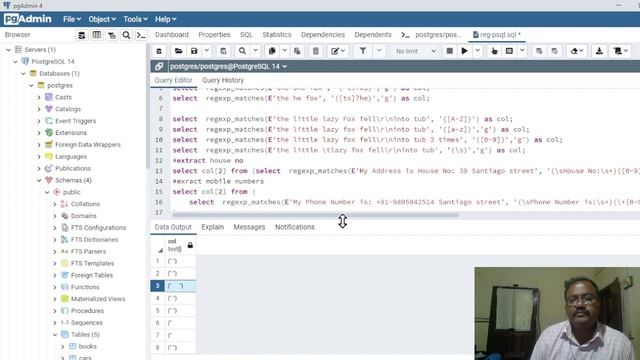Viewport: 640px width, 360px height.
Task: Open the Execute options dropdown arrow
Action: coord(477,51)
